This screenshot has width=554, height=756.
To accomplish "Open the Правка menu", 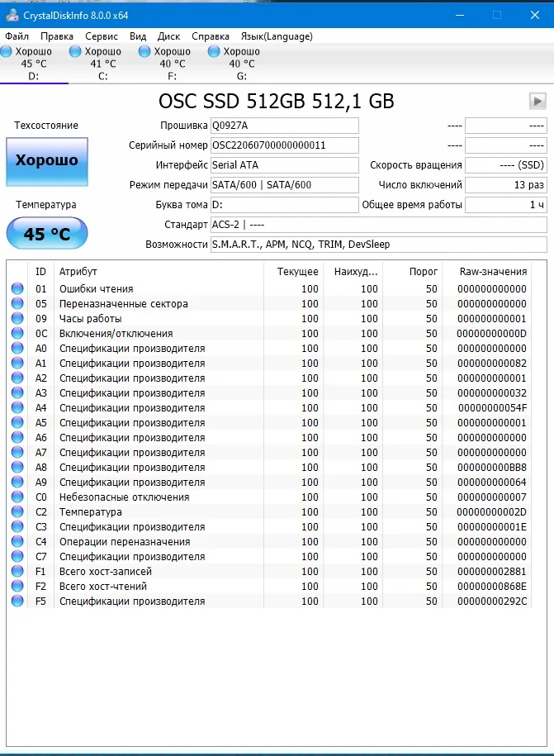I will click(57, 36).
